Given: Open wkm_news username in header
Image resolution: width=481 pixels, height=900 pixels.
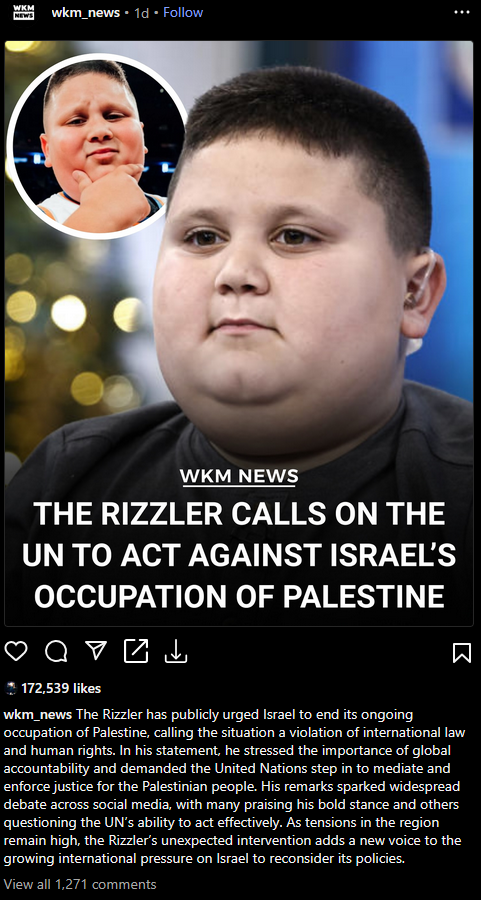Looking at the screenshot, I should (x=86, y=13).
